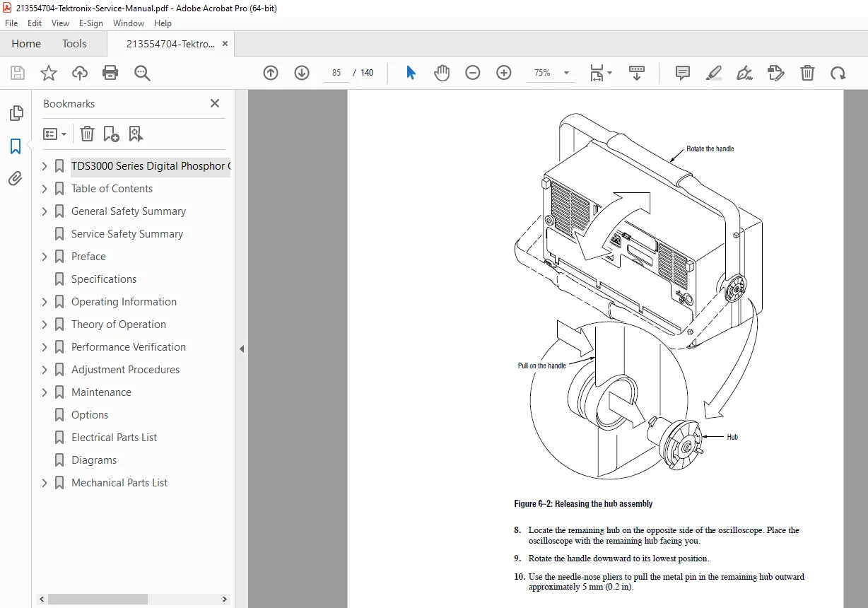Click the page number input field

[x=336, y=73]
